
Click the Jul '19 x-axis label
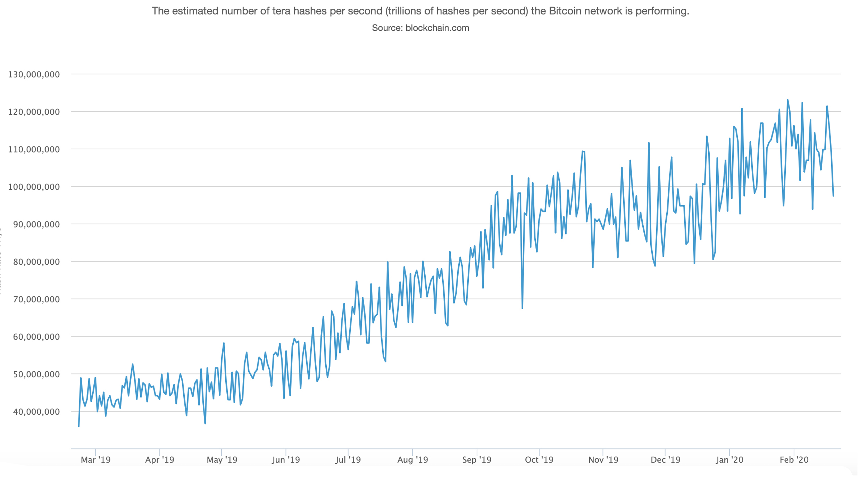348,460
